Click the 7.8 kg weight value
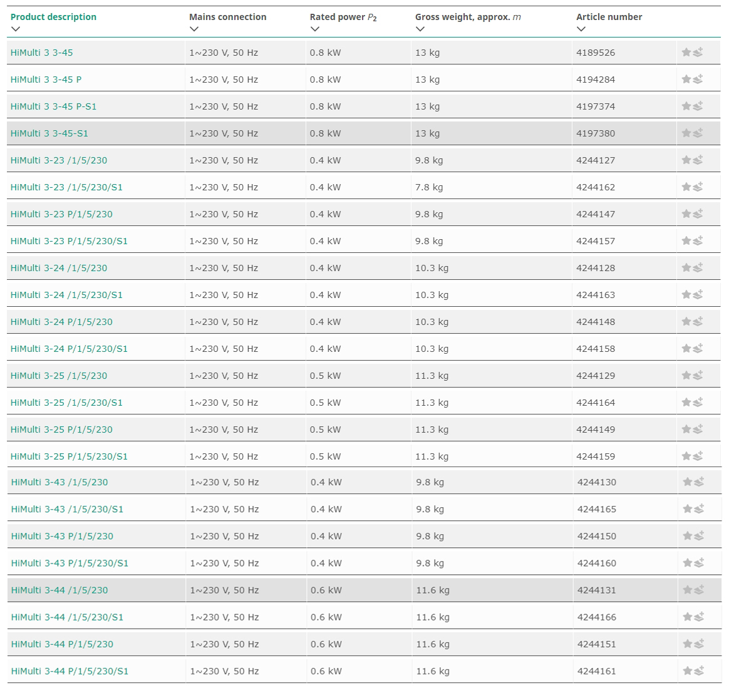 pos(429,188)
